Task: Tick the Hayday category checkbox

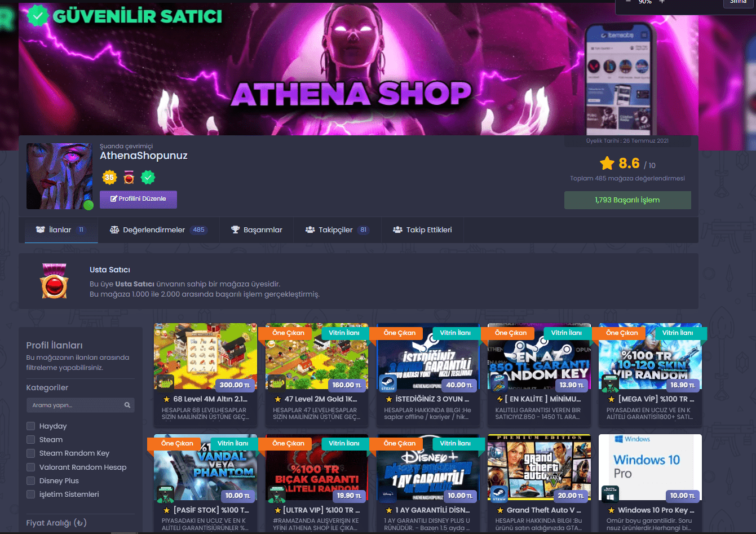Action: 30,426
